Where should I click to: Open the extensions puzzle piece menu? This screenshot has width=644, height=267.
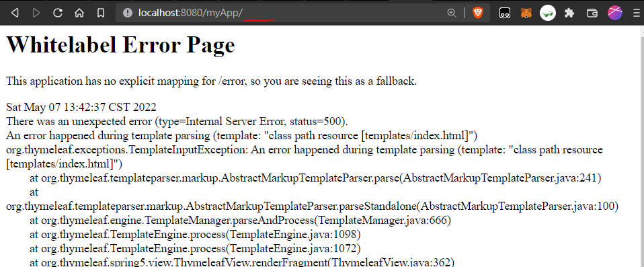click(569, 13)
